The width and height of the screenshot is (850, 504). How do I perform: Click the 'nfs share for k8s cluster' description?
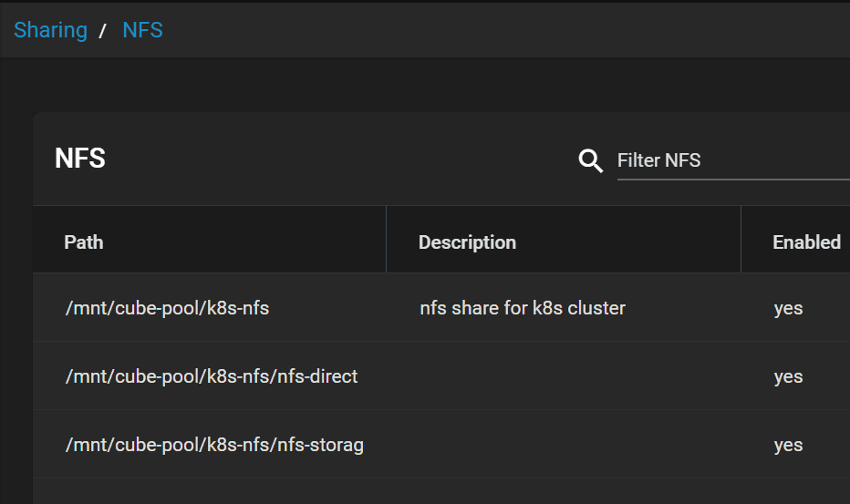523,308
